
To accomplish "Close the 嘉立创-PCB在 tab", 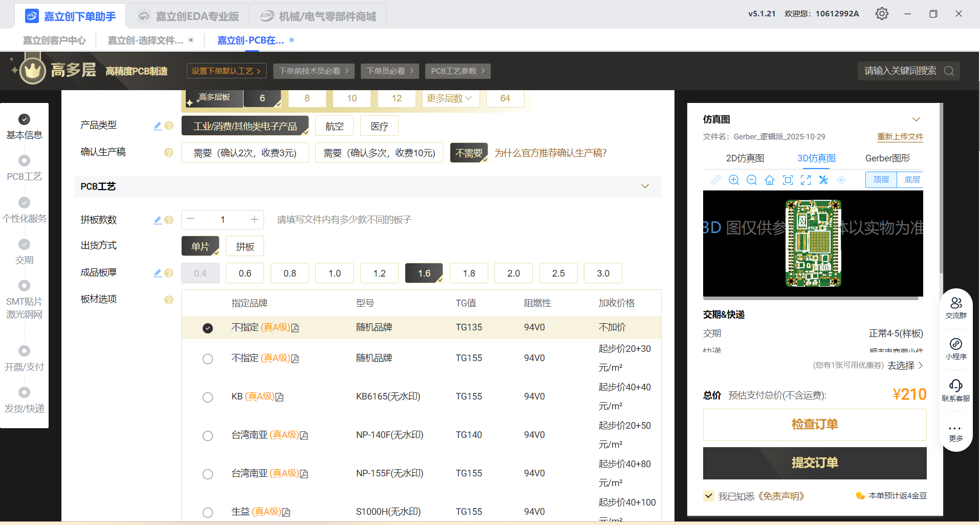I will click(292, 40).
